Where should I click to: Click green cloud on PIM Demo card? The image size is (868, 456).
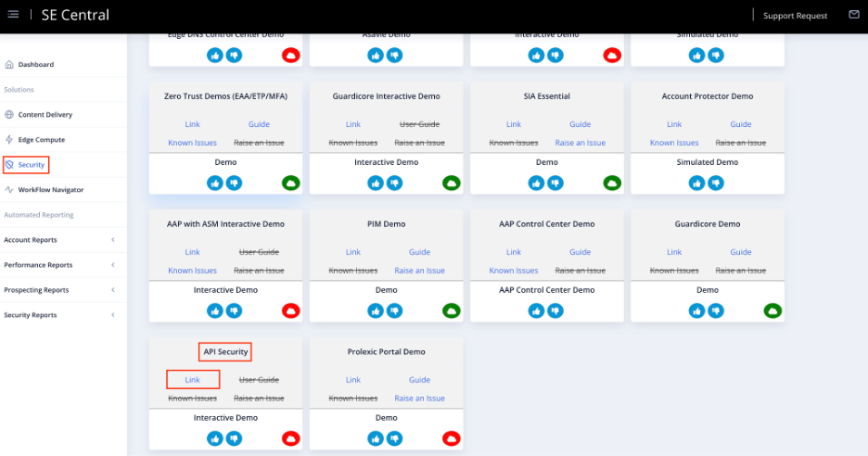tap(452, 310)
